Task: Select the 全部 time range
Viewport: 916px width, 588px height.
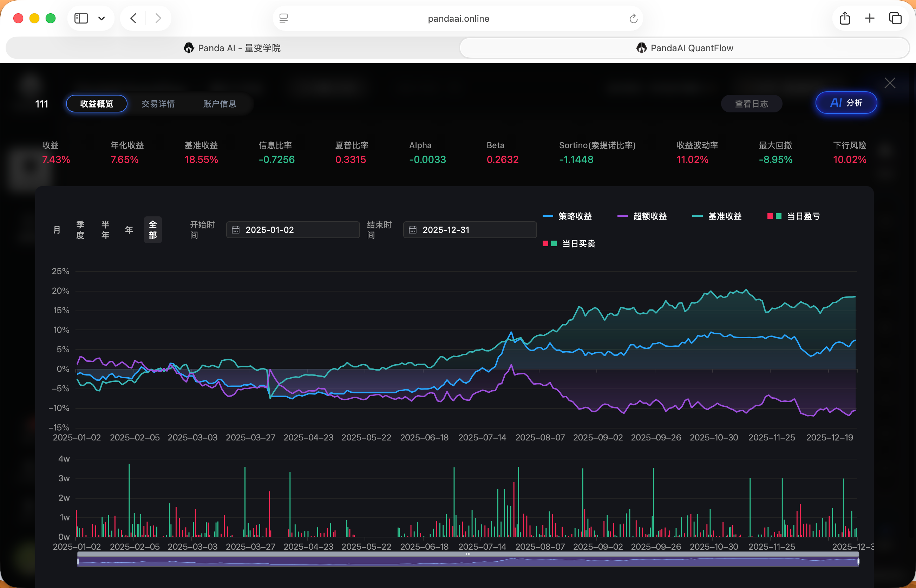Action: [x=153, y=230]
